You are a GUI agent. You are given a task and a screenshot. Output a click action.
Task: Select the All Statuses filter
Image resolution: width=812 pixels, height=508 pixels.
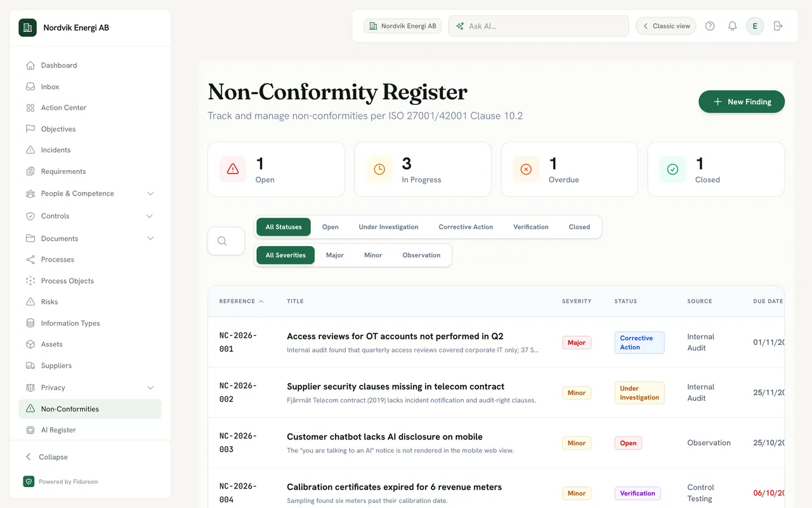(284, 227)
